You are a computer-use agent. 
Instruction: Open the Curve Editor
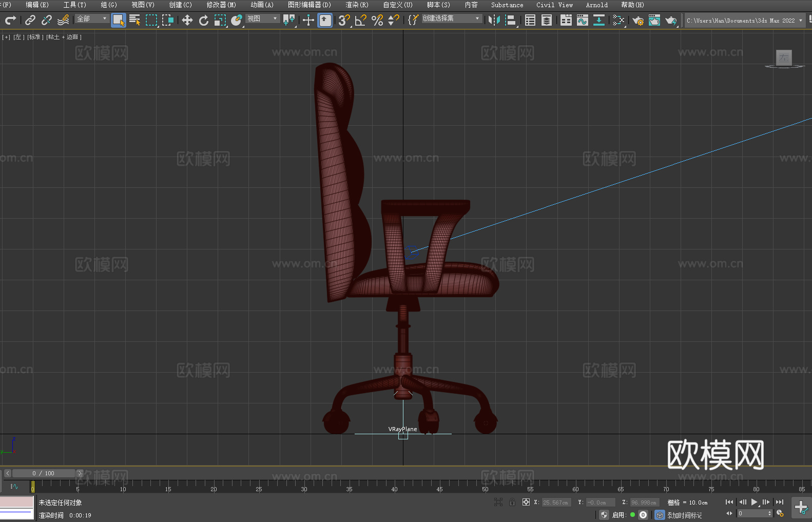[583, 20]
